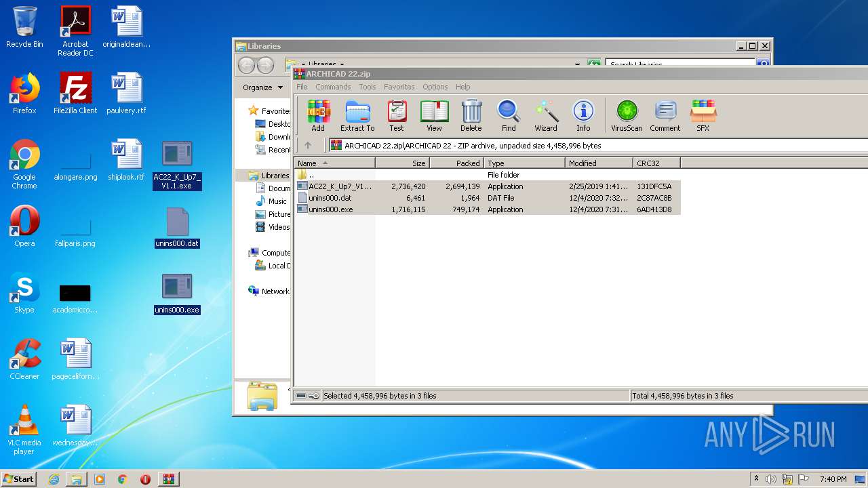Open the View tool in WinRAR

[434, 115]
